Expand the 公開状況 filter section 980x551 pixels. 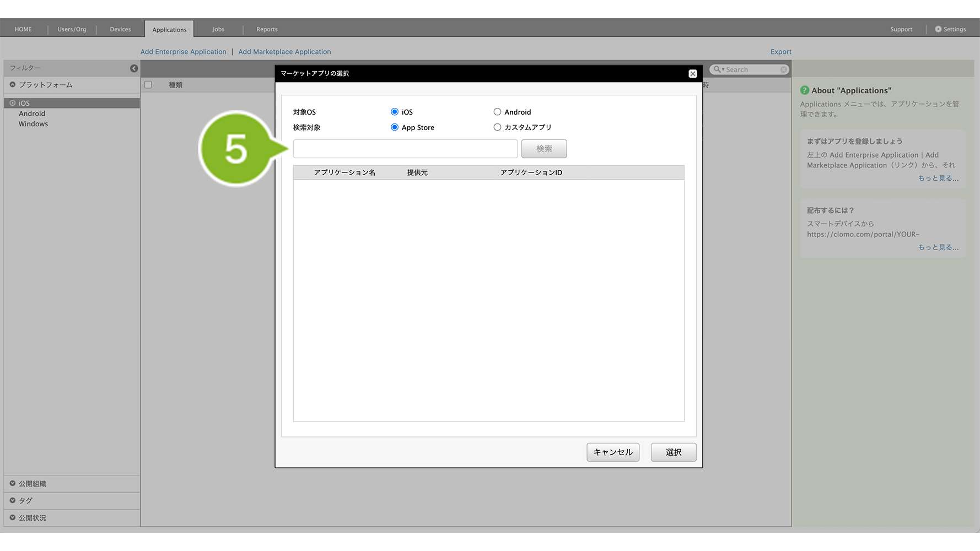(13, 517)
